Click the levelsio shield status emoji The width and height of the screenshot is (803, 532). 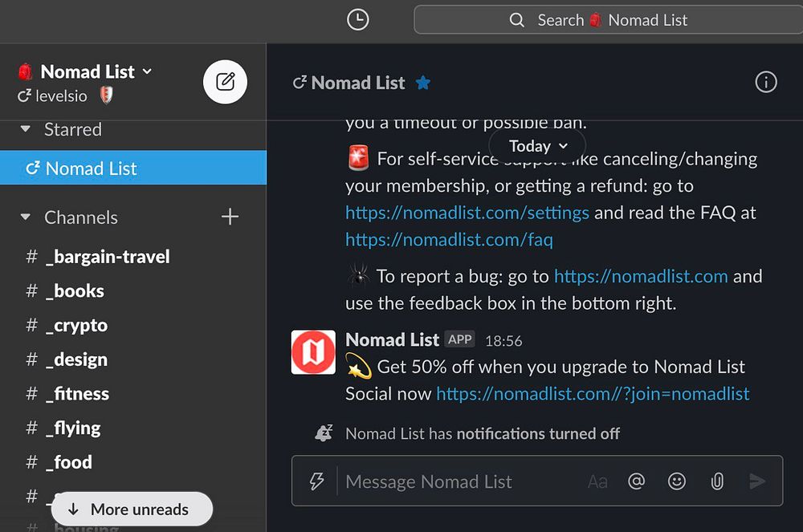(x=106, y=95)
